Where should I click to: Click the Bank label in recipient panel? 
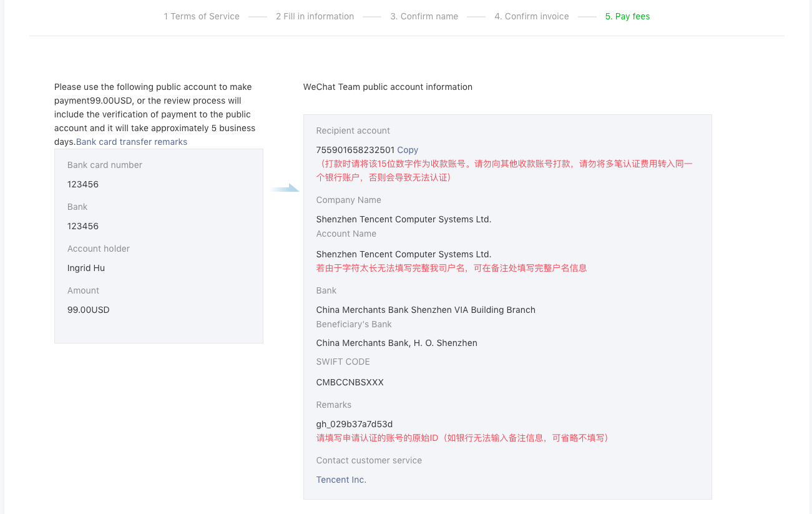click(x=326, y=290)
